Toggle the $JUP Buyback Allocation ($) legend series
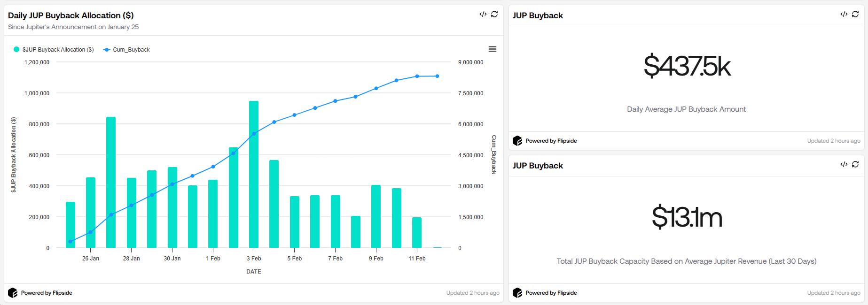This screenshot has width=868, height=305. tap(58, 50)
